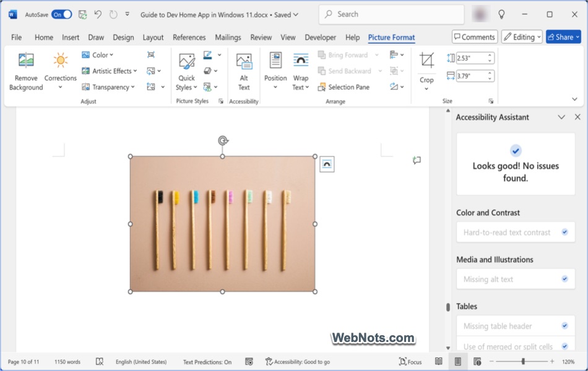Open Wrap Text options in ribbon
The width and height of the screenshot is (588, 371).
(x=300, y=72)
